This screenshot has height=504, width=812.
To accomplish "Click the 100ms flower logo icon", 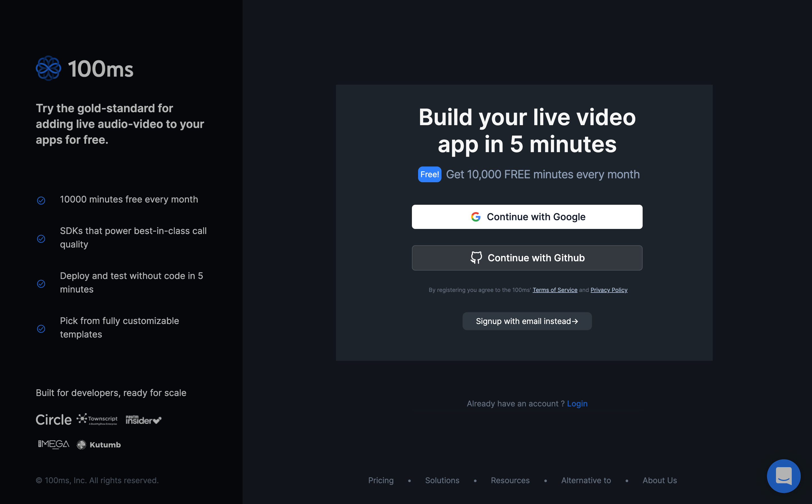I will coord(48,68).
